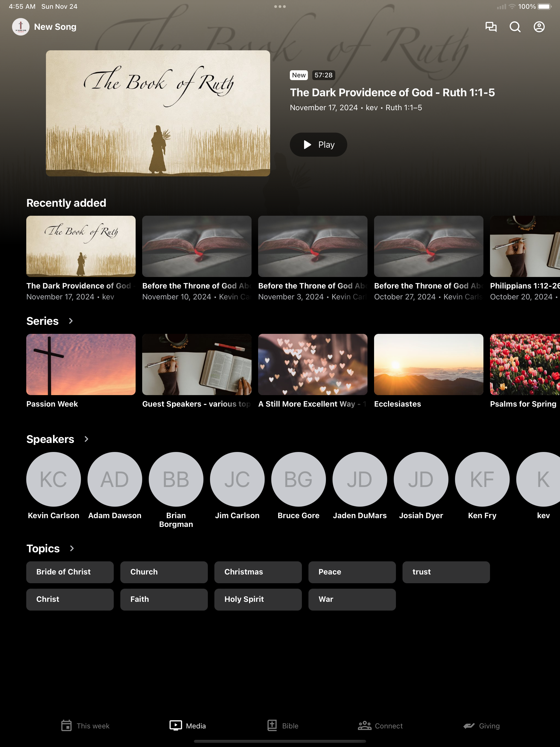
Task: Open the Holy Spirit topic
Action: click(258, 599)
